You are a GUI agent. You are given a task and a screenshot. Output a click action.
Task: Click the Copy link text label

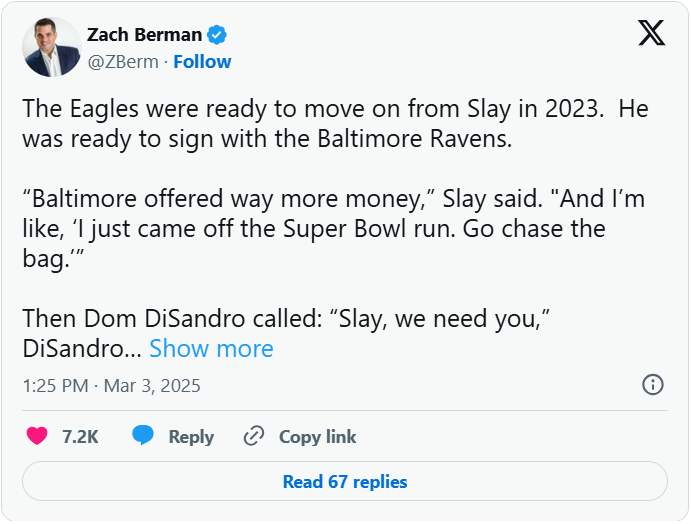click(x=317, y=436)
